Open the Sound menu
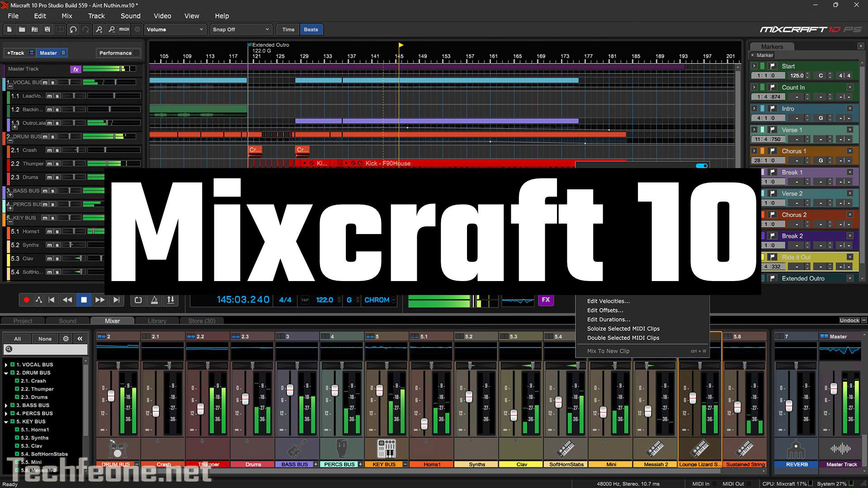 pos(130,16)
